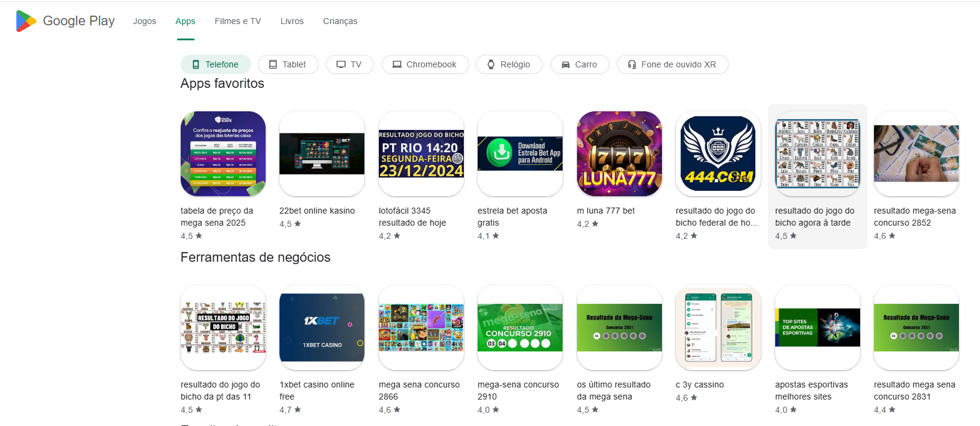Choose Fone de ouvido XR filter
This screenshot has height=426, width=980.
click(672, 64)
